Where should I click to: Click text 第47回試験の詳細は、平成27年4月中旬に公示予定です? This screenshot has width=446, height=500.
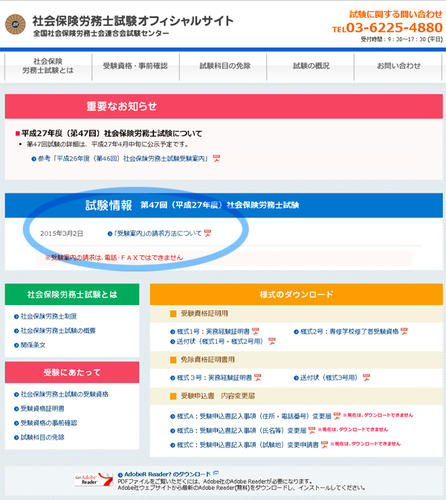click(x=108, y=144)
